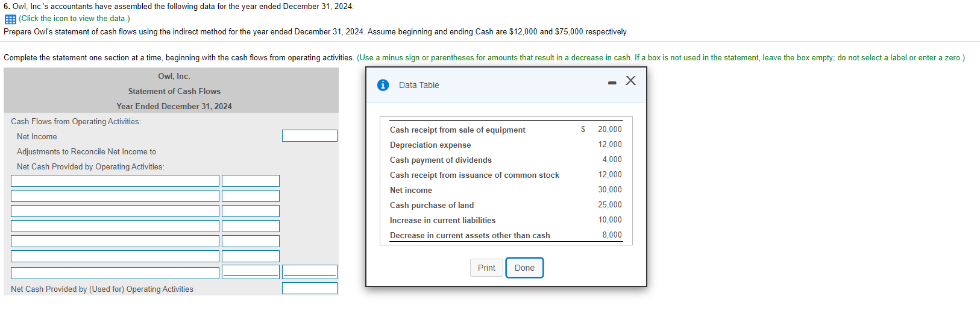Click the 'Year Ended December 31, 2024' heading
This screenshot has height=328, width=980.
[174, 106]
